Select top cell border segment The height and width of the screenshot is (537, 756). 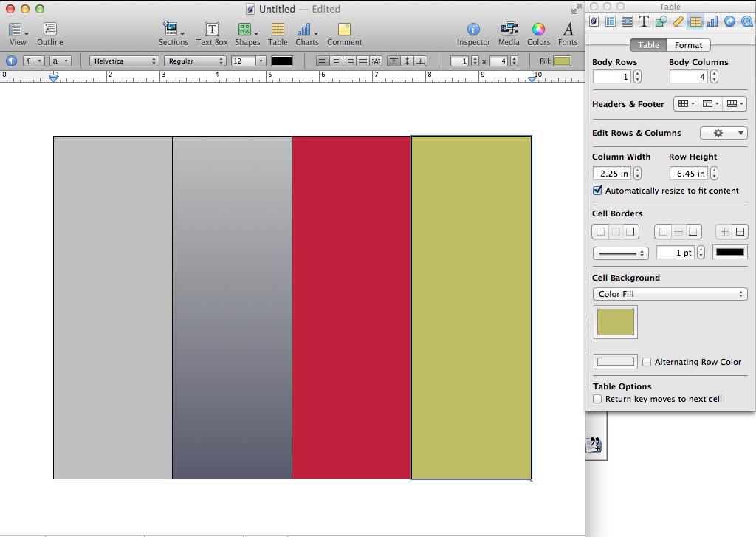pos(663,232)
